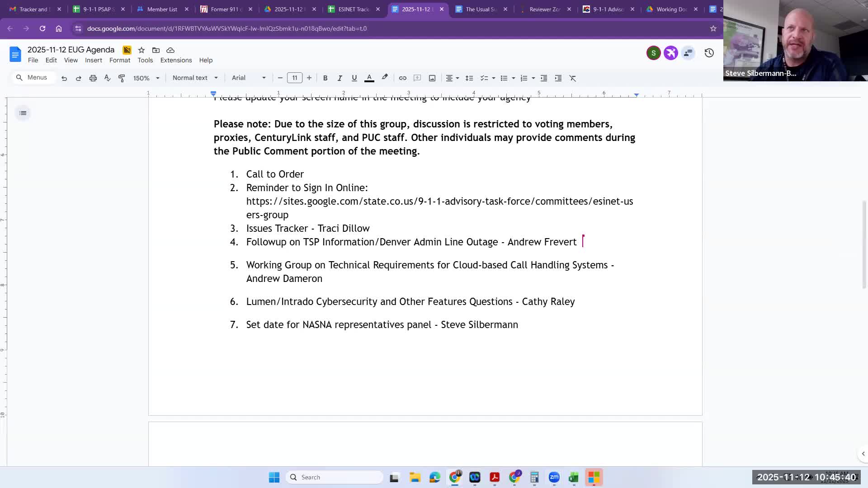
Task: Print the agenda document
Action: coord(93,78)
